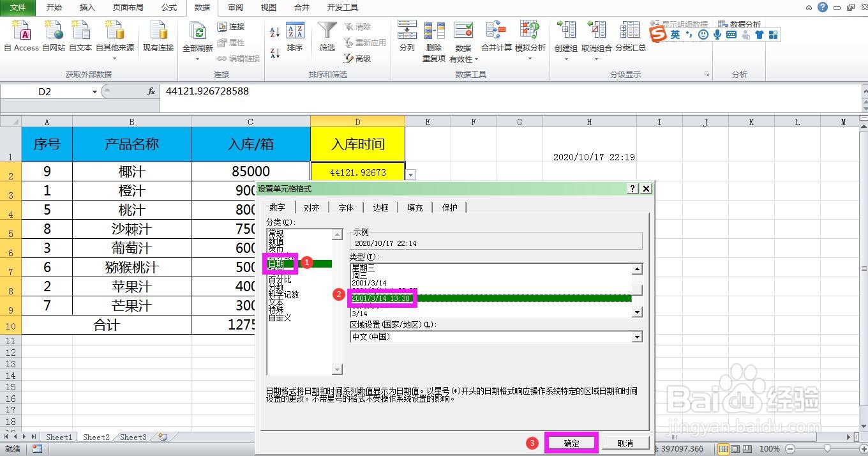The height and width of the screenshot is (456, 868).
Task: Switch to the Sheet3 worksheet tab
Action: pyautogui.click(x=132, y=437)
